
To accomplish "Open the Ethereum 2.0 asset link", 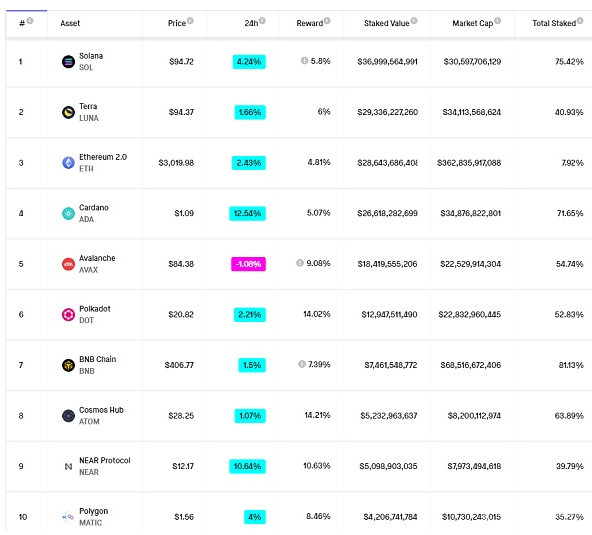I will [x=103, y=157].
